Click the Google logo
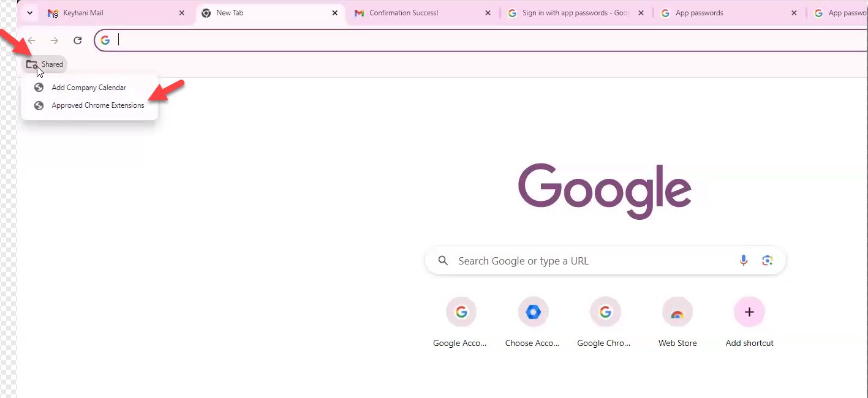868x398 pixels. pyautogui.click(x=605, y=191)
